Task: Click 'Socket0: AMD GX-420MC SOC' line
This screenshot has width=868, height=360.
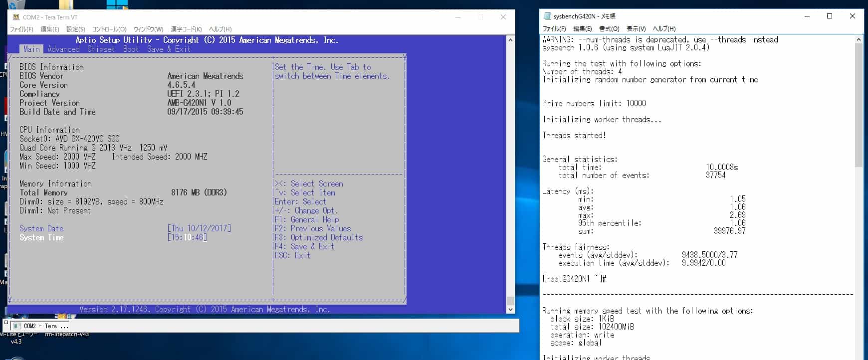Action: [69, 139]
